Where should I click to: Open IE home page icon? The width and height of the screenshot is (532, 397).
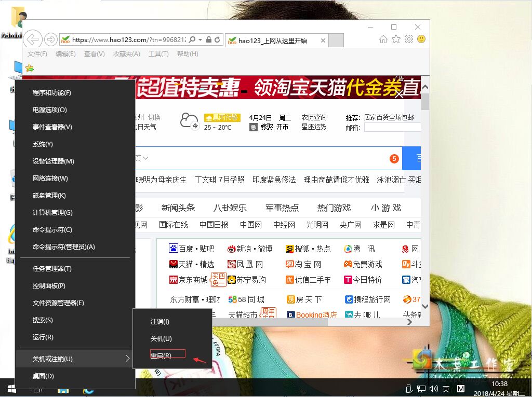(383, 39)
